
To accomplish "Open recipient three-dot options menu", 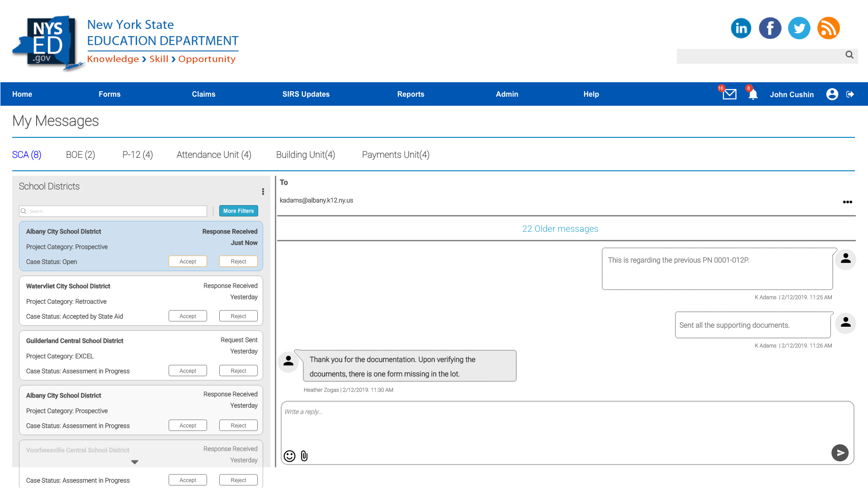I will tap(847, 202).
